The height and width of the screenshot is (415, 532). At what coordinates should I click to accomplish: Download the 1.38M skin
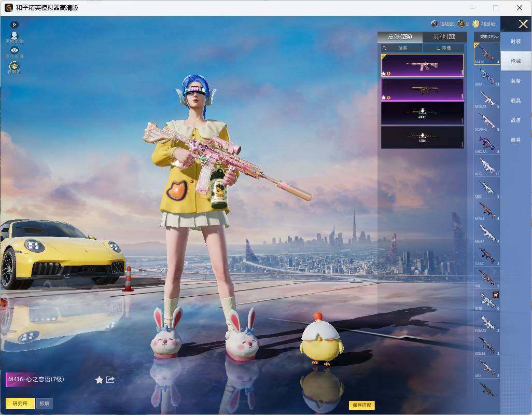[423, 137]
